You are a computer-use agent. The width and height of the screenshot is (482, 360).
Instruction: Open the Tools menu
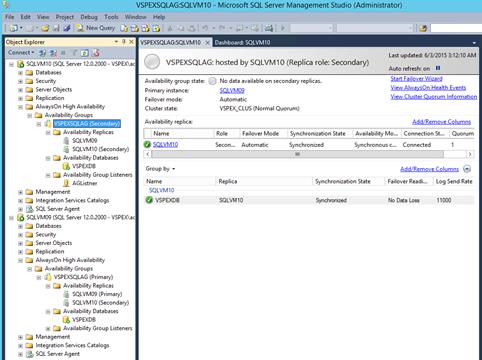click(x=111, y=17)
